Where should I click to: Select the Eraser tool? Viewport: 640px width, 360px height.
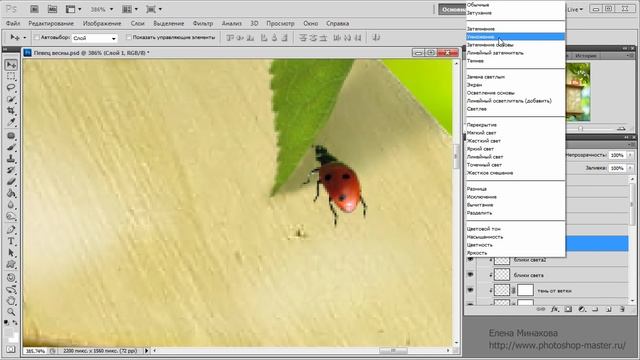(11, 182)
